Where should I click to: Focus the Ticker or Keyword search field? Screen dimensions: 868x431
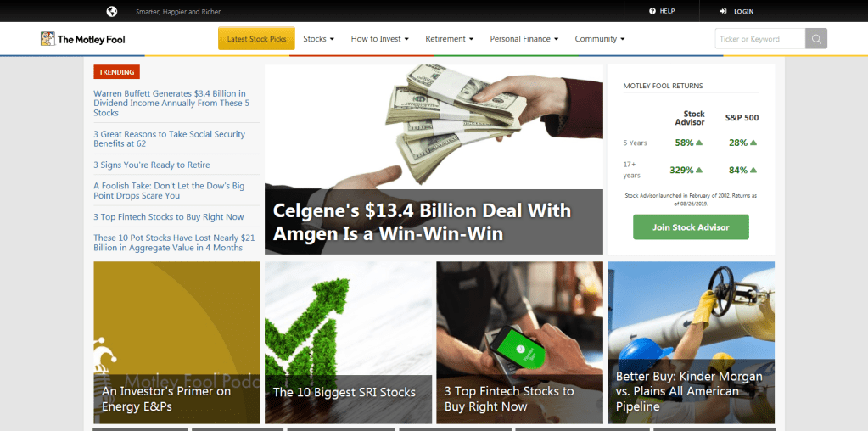[x=760, y=39]
